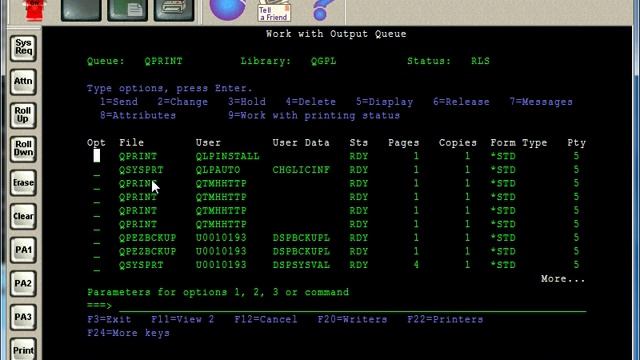Screen dimensions: 640x360
Task: Click the QPRINT queue name in the header line
Action: pos(164,61)
